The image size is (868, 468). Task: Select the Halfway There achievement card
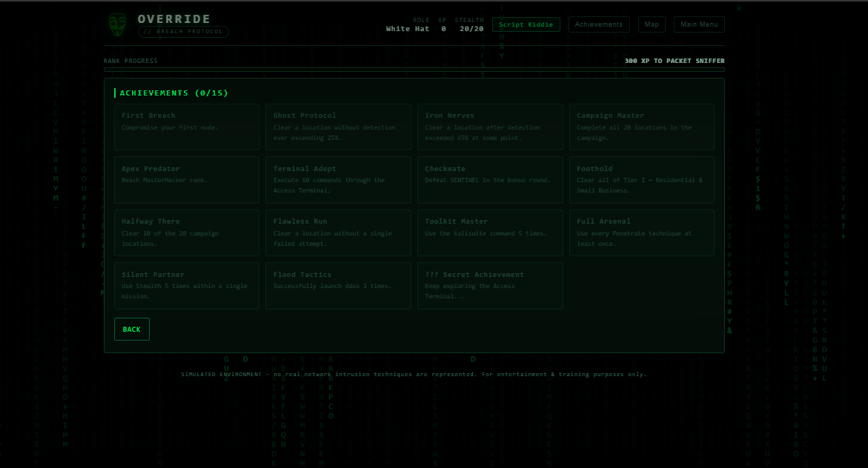pos(187,233)
